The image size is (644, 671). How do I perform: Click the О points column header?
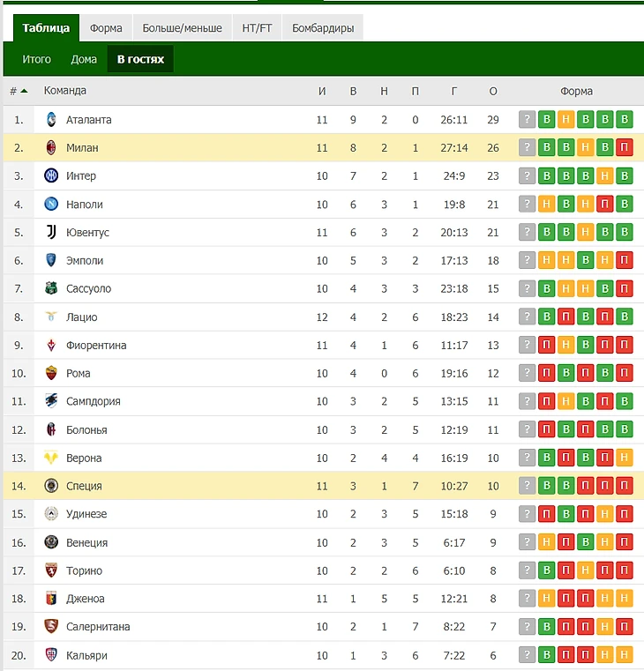point(492,91)
